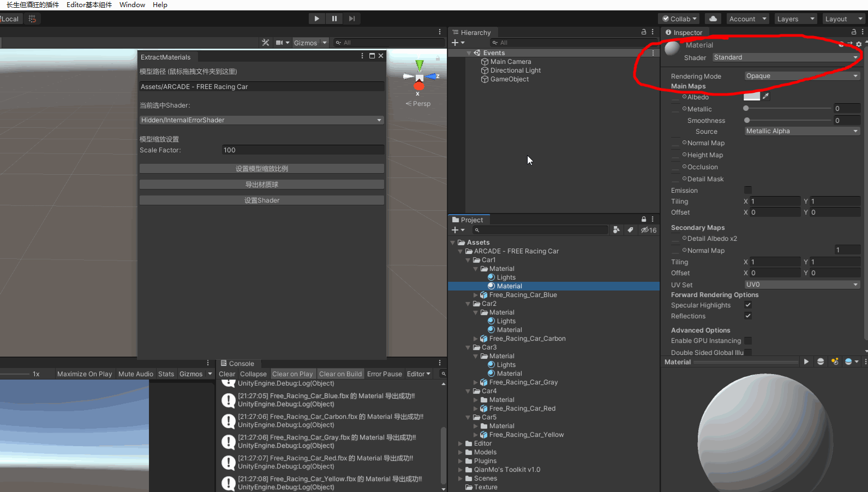The image size is (868, 492).
Task: Toggle Mute Audio in Game view
Action: coord(136,374)
